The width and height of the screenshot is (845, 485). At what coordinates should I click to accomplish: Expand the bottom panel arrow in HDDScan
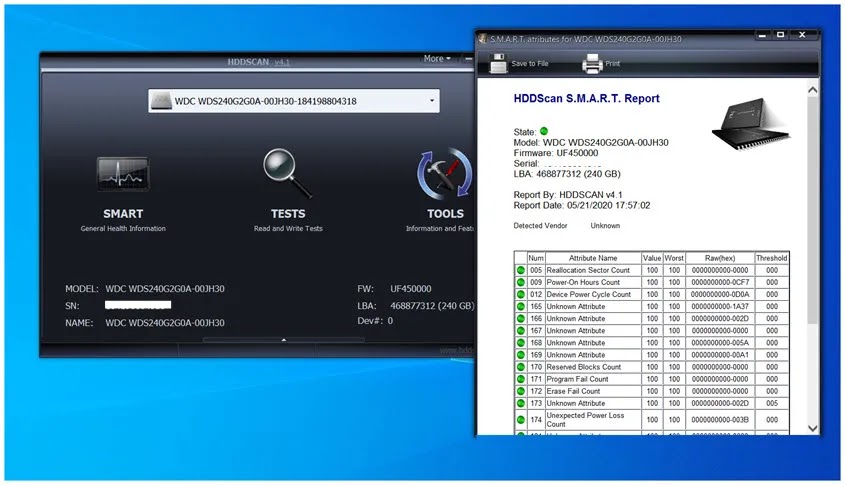[x=283, y=340]
